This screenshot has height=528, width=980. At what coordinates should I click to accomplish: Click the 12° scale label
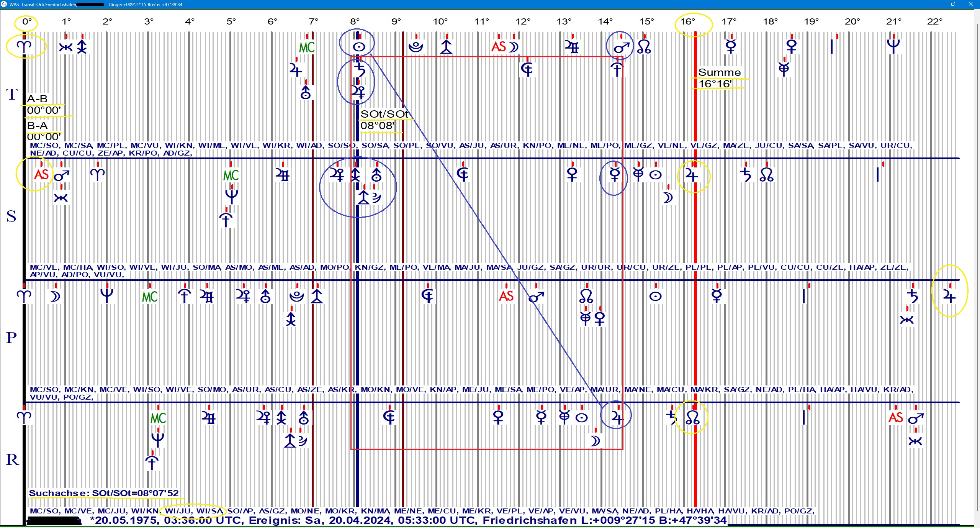pos(523,22)
